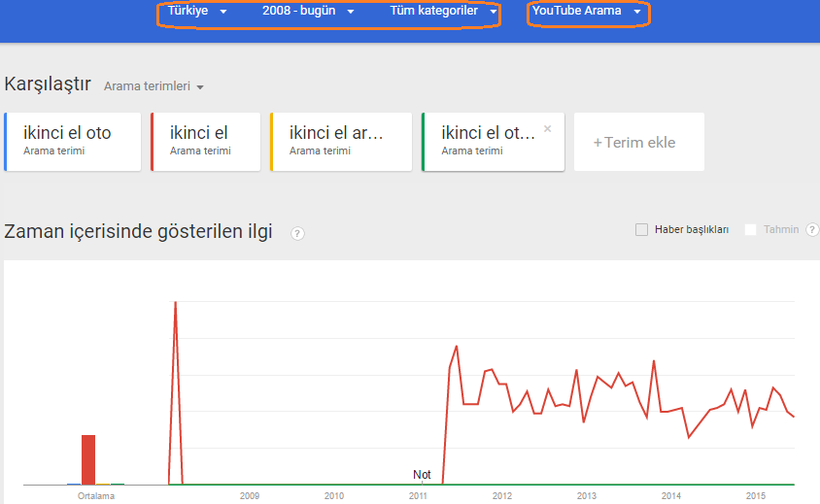Expand the 2008 - bugün date range

pos(308,11)
